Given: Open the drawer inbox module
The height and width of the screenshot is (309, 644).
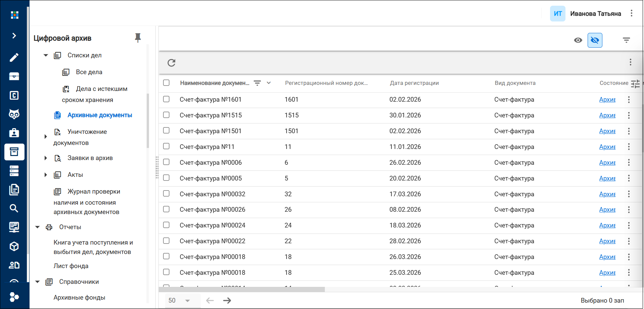Looking at the screenshot, I should (x=14, y=76).
